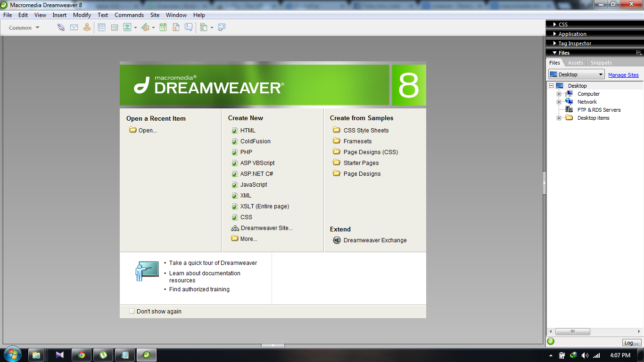Check the Don't show again checkbox
Image resolution: width=644 pixels, height=362 pixels.
coord(132,311)
